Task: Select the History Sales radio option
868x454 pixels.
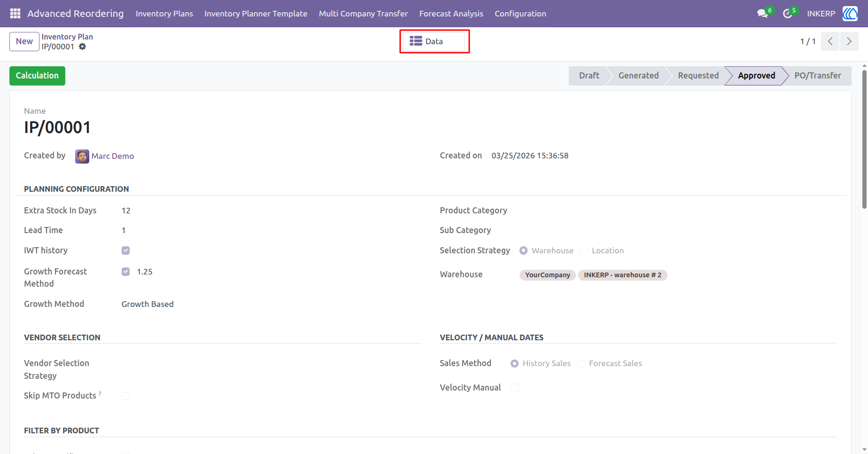Action: 514,363
